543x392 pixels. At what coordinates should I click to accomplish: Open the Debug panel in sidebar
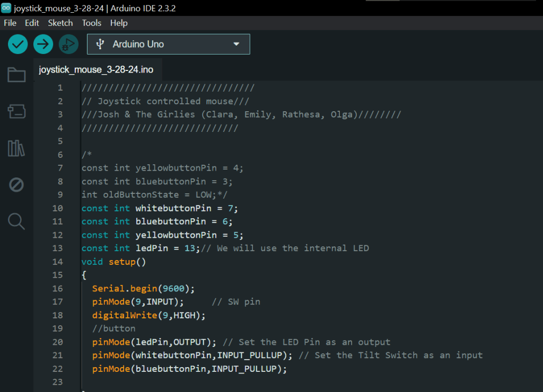click(16, 185)
